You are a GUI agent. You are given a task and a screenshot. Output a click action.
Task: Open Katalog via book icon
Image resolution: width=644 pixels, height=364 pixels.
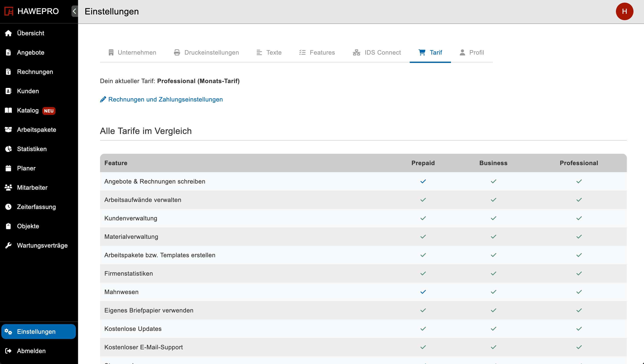8,110
